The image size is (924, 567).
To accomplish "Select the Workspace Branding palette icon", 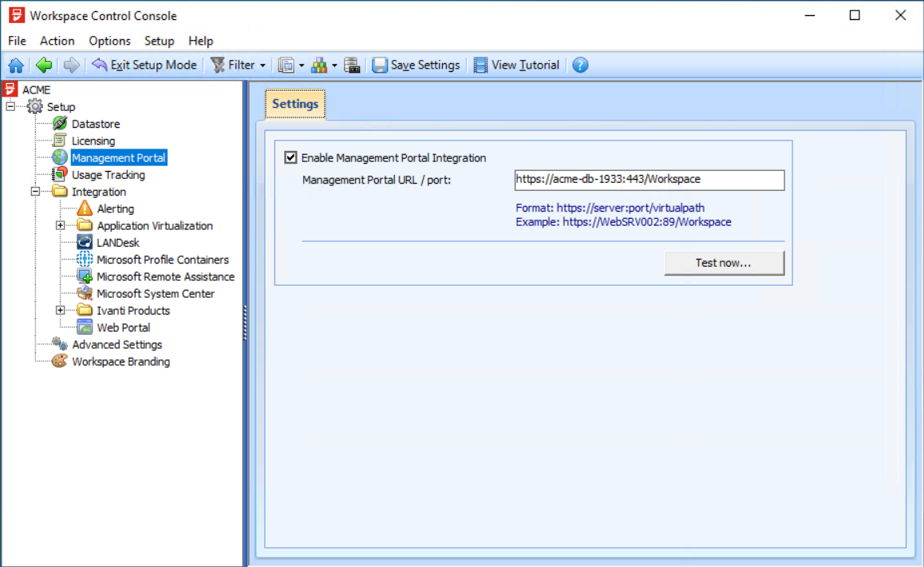I will click(x=60, y=362).
